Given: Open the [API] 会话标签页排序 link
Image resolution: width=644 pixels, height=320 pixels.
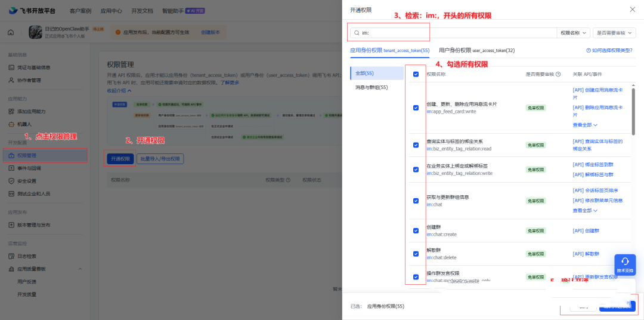Looking at the screenshot, I should pos(596,190).
